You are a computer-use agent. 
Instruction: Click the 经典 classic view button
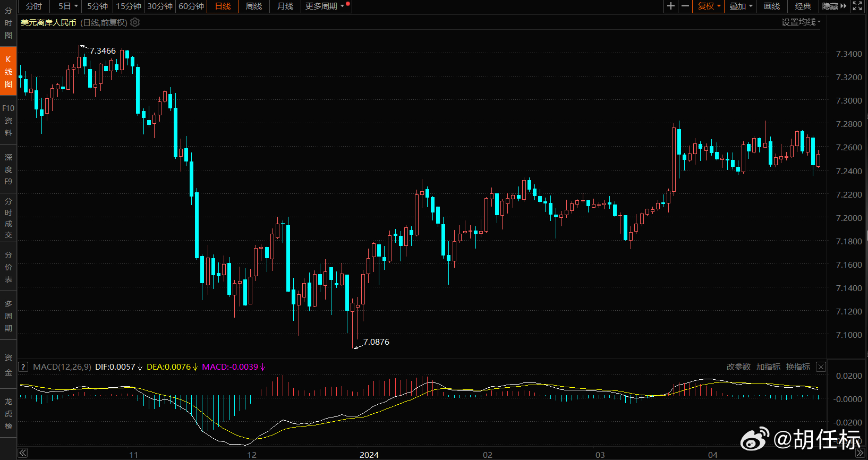[x=803, y=6]
